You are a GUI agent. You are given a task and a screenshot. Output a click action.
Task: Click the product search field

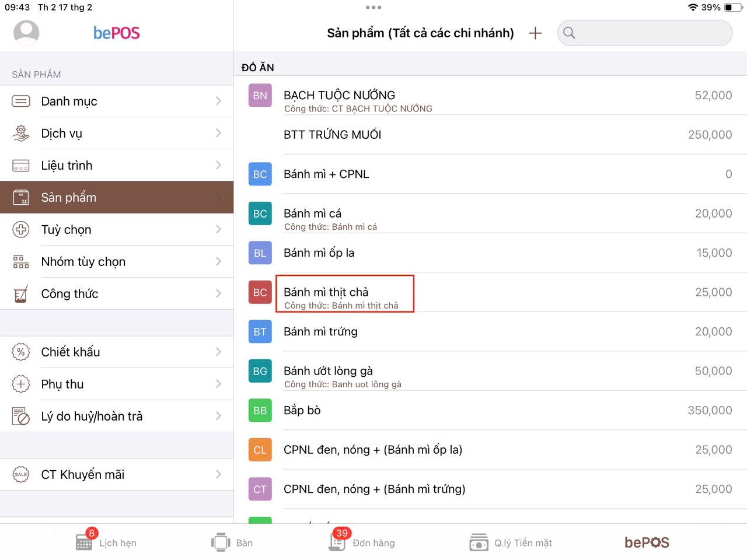651,33
